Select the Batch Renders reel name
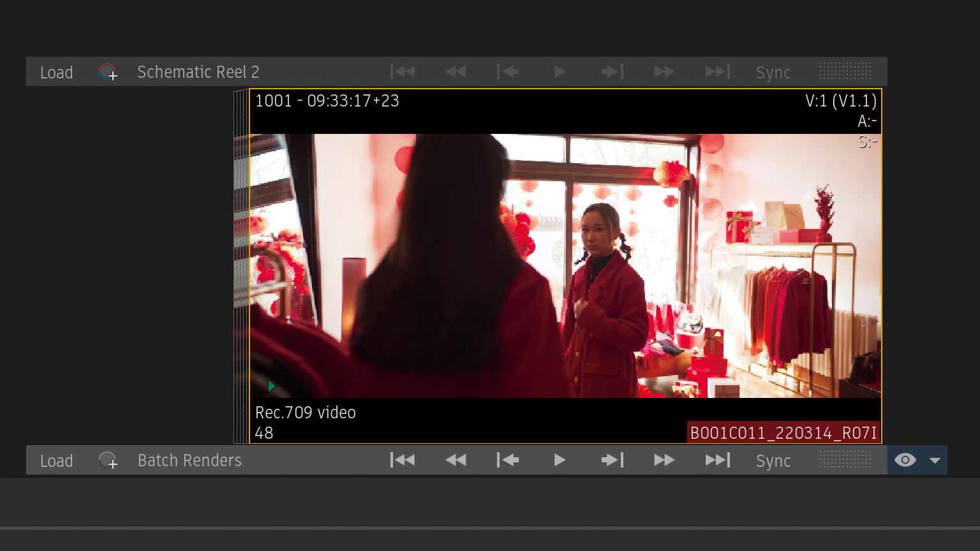Viewport: 980px width, 551px height. pyautogui.click(x=189, y=460)
